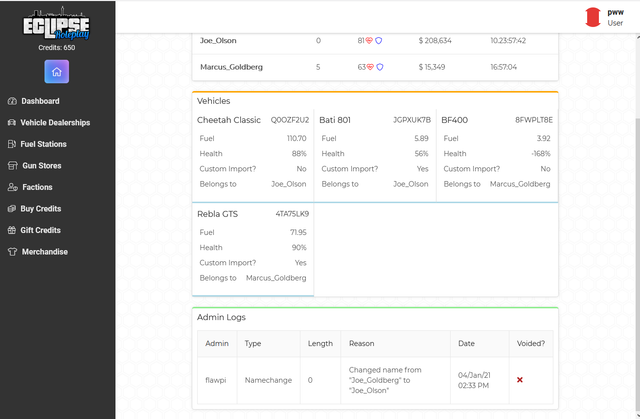The image size is (640, 419).
Task: Click the Cheetah Classic fuel value 110.70
Action: coord(296,138)
